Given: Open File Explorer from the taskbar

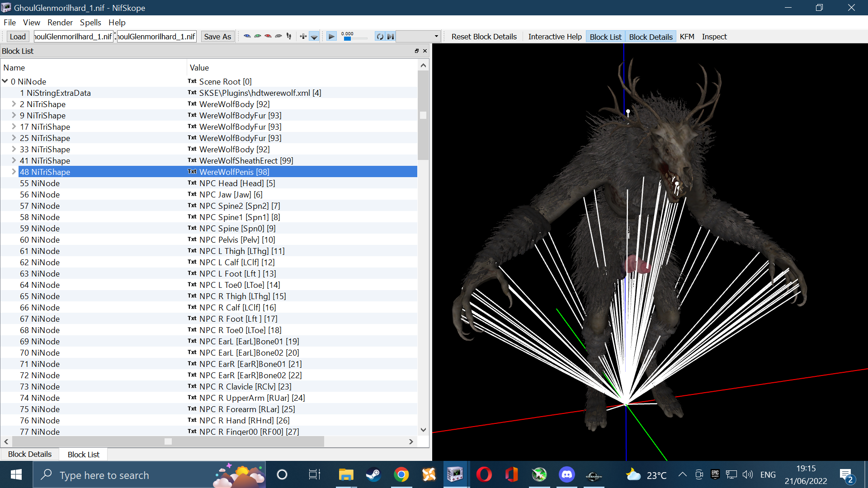Looking at the screenshot, I should (346, 475).
